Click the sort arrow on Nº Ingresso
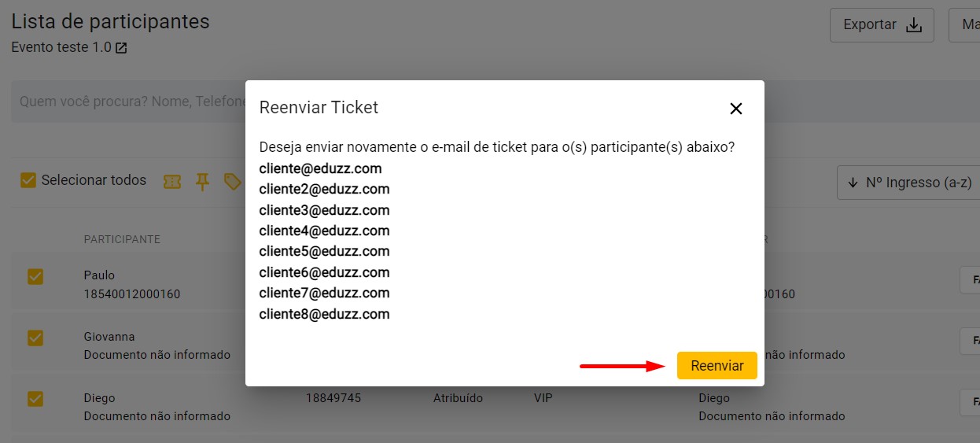 click(x=853, y=183)
